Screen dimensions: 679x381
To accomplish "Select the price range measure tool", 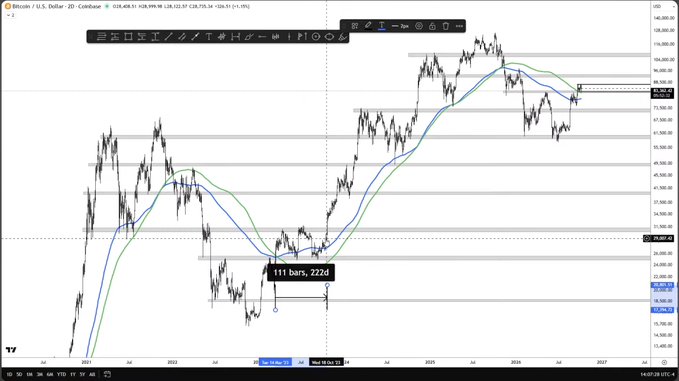I will tap(155, 37).
